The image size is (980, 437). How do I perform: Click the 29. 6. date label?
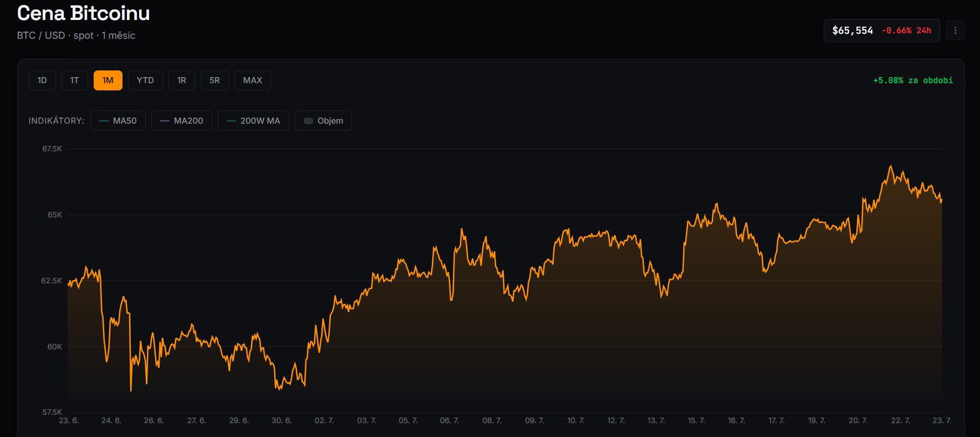(239, 420)
